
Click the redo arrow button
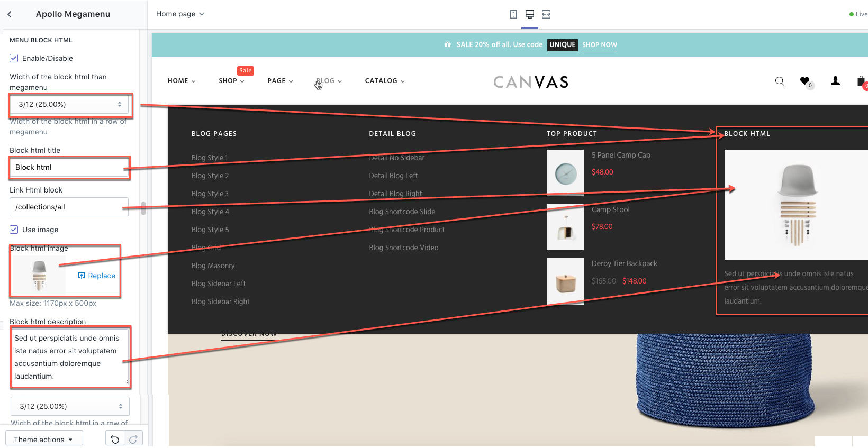click(133, 440)
